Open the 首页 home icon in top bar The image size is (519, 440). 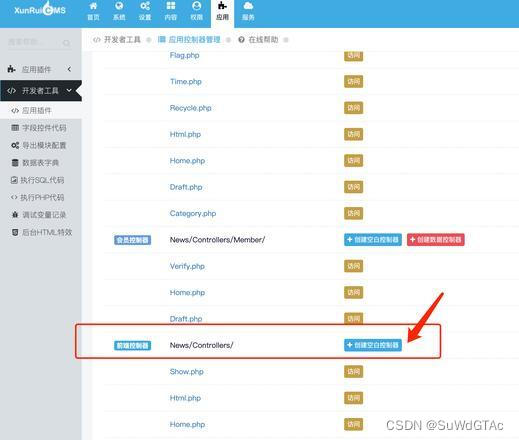93,11
